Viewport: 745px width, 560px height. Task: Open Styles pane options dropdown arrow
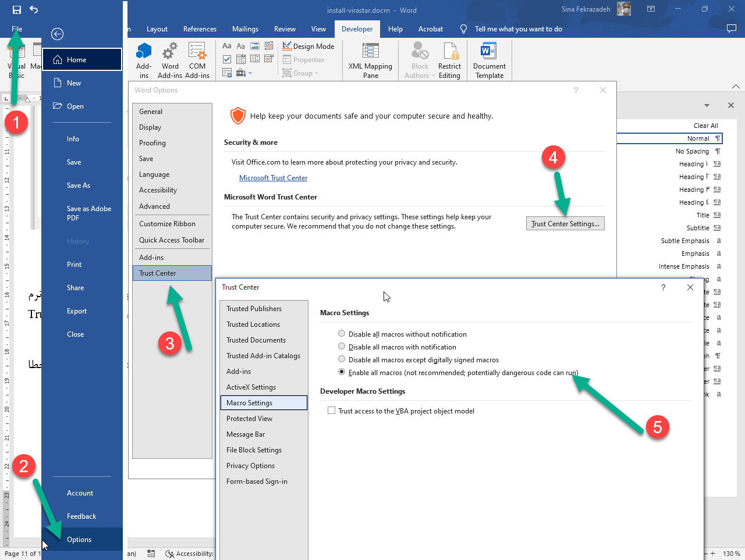pos(707,106)
